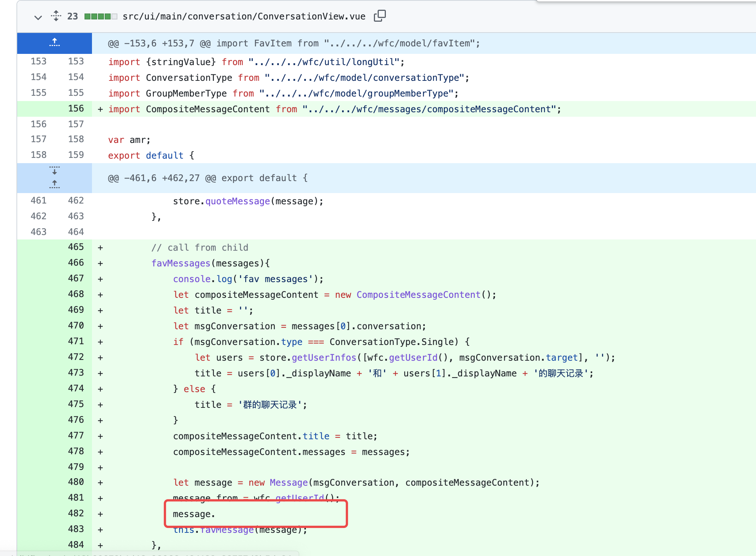Viewport: 756px width, 556px height.
Task: Select new line number 465
Action: coord(76,247)
